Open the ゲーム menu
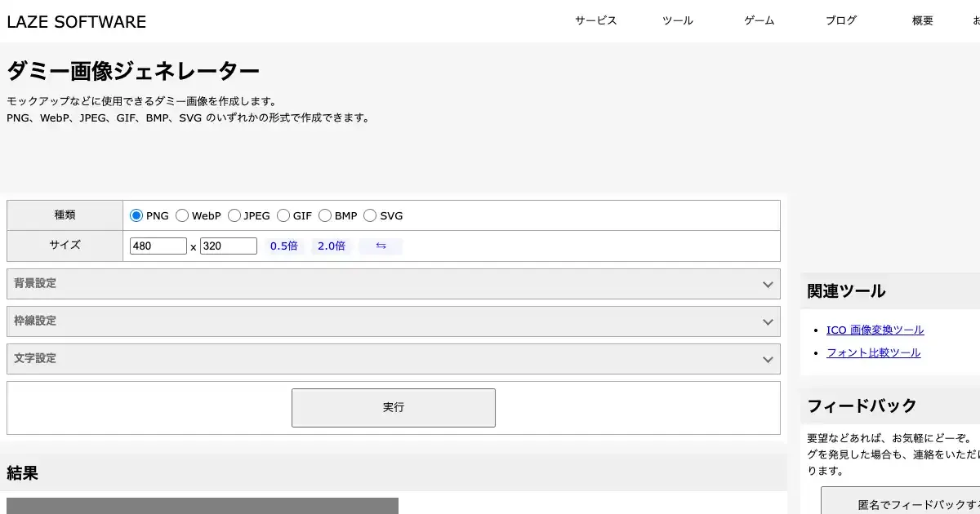The height and width of the screenshot is (514, 980). pyautogui.click(x=759, y=21)
